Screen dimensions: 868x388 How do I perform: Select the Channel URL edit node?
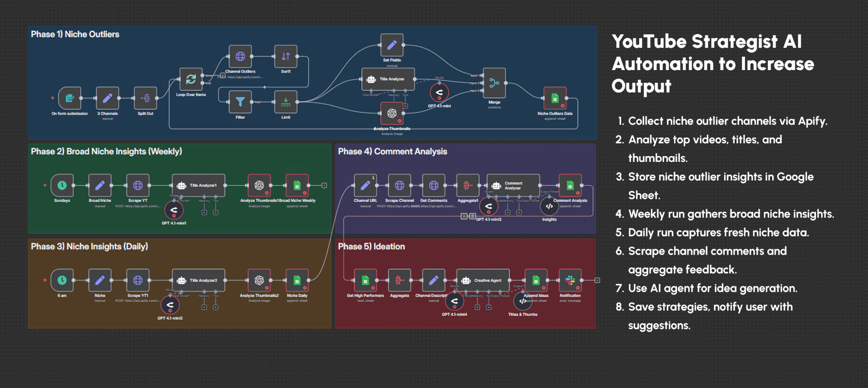coord(365,185)
